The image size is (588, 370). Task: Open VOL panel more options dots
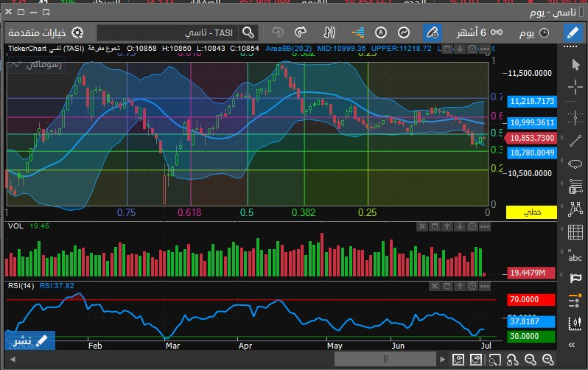(485, 226)
